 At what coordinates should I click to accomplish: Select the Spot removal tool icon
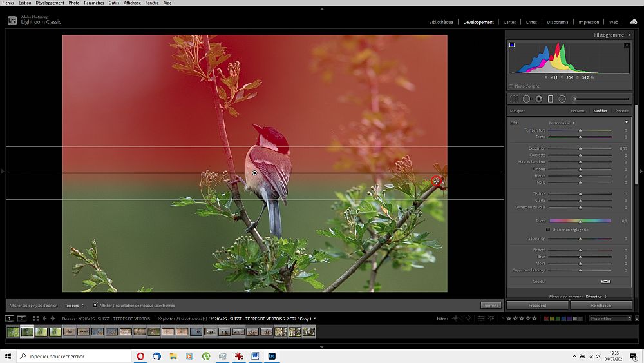point(527,99)
